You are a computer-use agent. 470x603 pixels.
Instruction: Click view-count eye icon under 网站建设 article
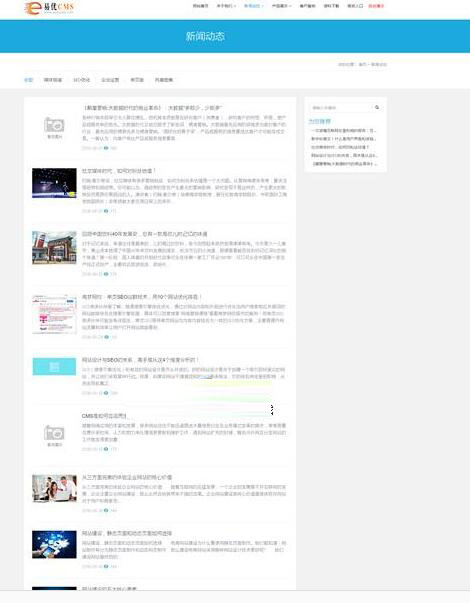pos(106,566)
